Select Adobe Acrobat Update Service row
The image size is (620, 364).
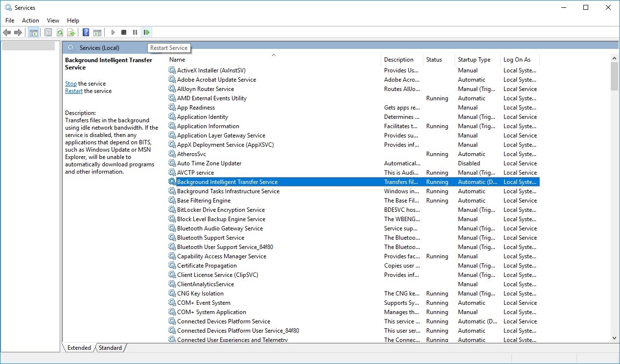coord(353,79)
